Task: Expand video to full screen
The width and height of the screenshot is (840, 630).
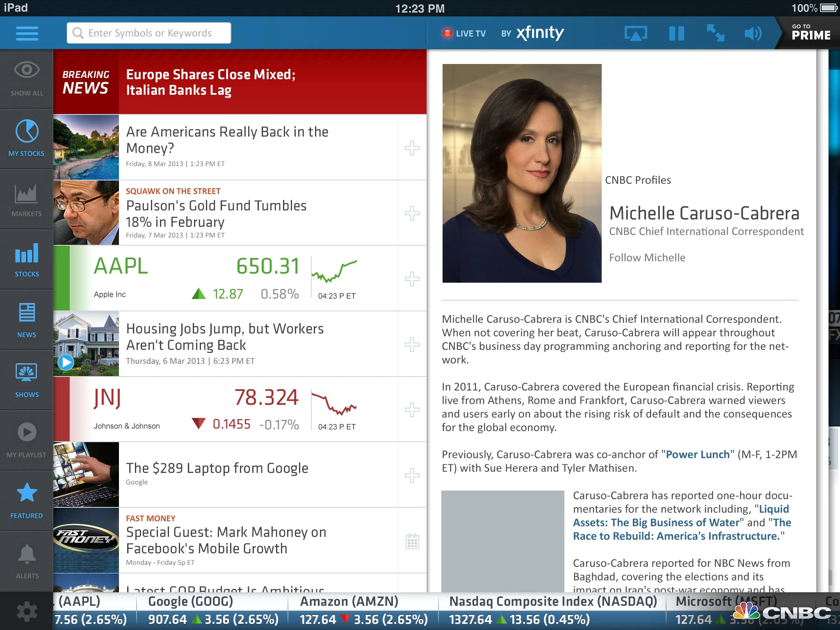Action: pyautogui.click(x=715, y=33)
